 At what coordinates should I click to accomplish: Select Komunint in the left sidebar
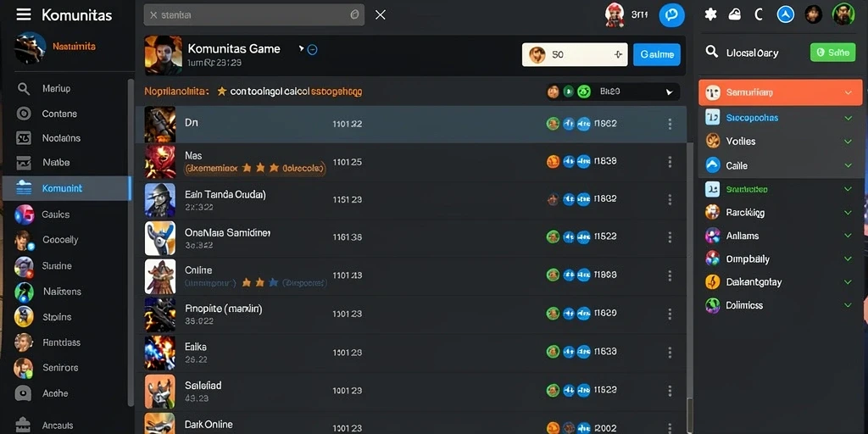[66, 188]
